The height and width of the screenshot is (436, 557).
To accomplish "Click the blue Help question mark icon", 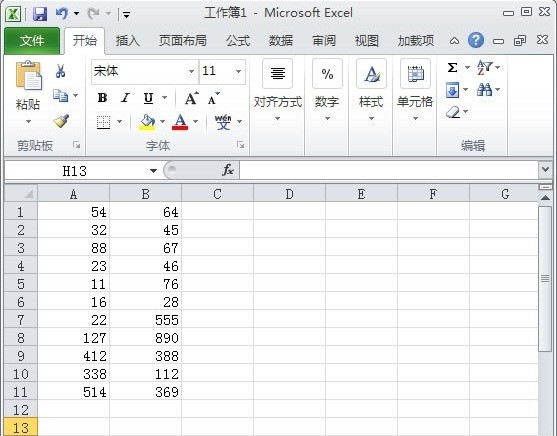I will pos(476,40).
